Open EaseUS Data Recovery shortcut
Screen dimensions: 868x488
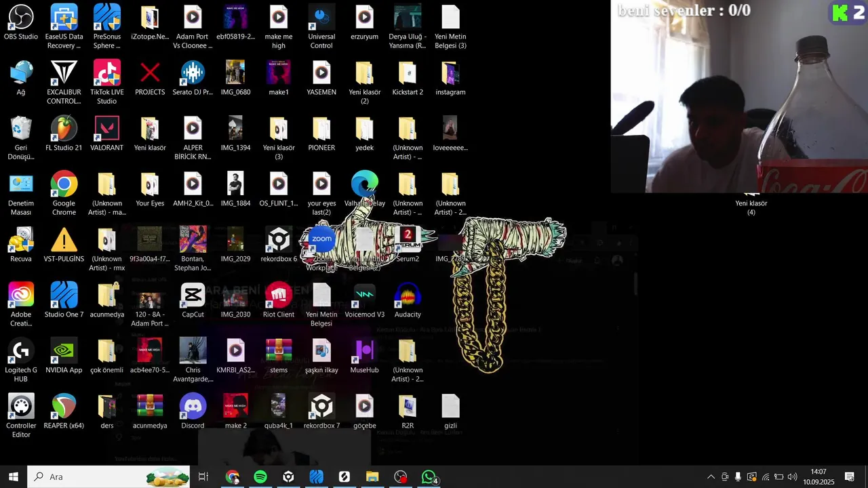coord(64,27)
